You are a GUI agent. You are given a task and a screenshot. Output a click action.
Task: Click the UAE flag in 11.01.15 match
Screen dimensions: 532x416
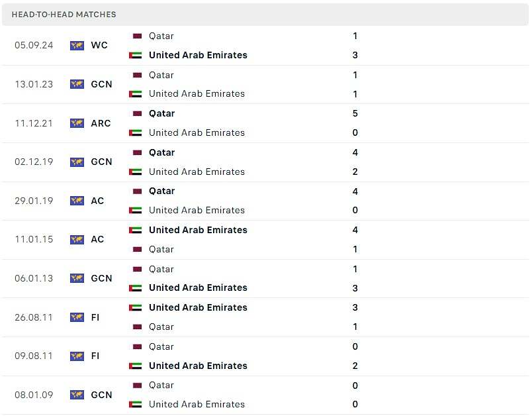(x=136, y=230)
